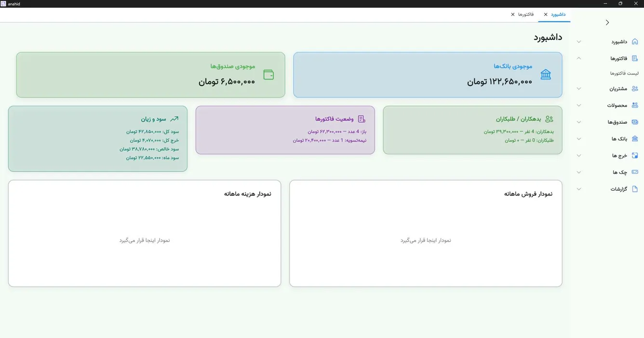Select صندوق‌ها label in sidebar
This screenshot has width=644, height=338.
pos(617,122)
